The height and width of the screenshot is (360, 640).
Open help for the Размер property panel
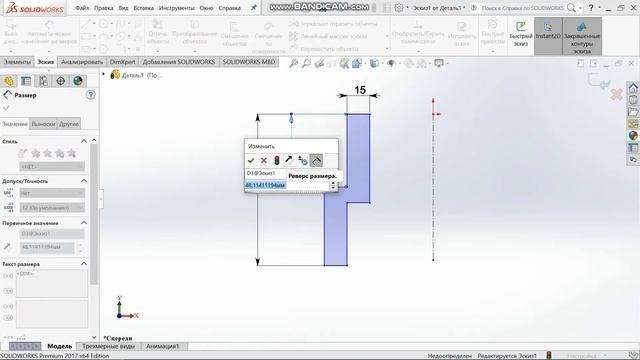pos(91,95)
